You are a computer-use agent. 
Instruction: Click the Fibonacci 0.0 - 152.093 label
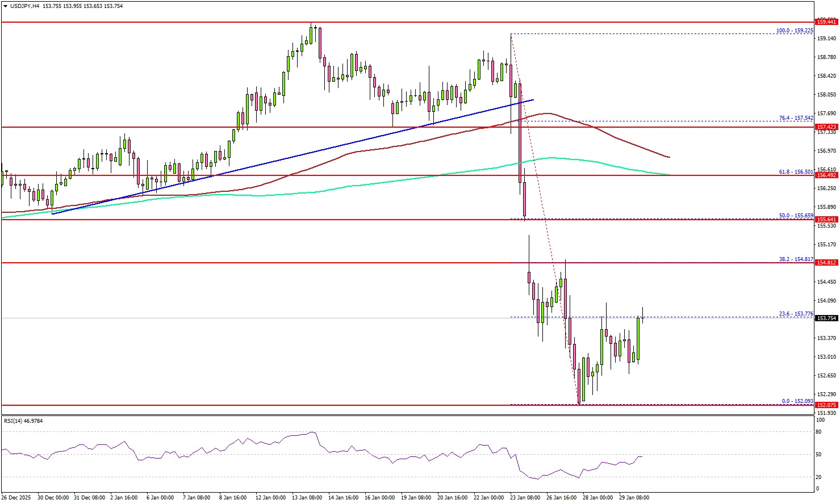point(797,401)
